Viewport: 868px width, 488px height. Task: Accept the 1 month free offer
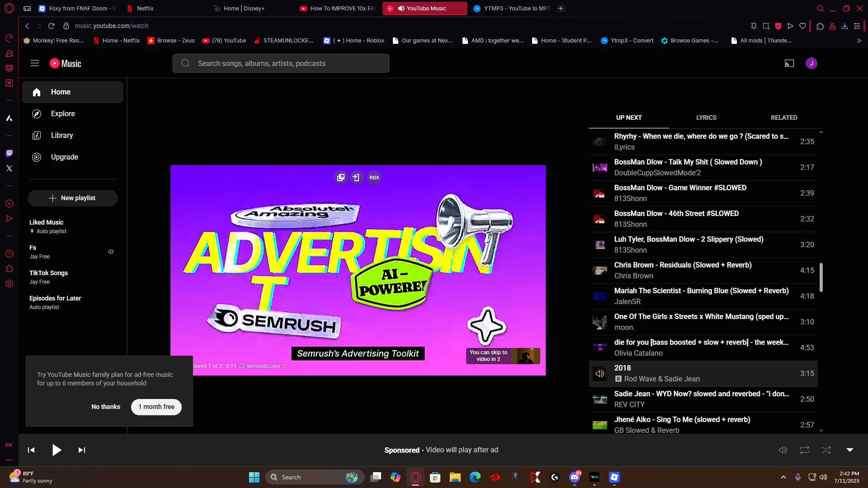(156, 407)
